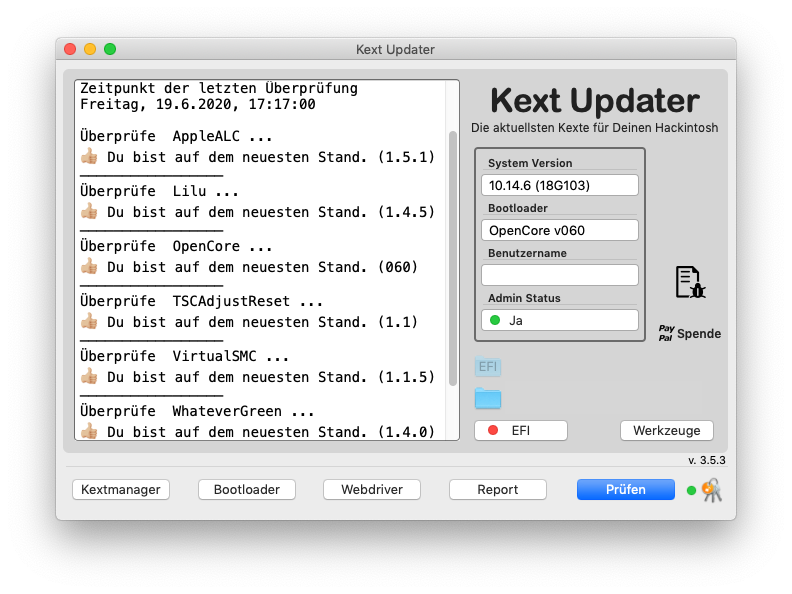This screenshot has width=792, height=594.
Task: Click the version text '(1.5.1)' for AppleALC
Action: pos(407,157)
